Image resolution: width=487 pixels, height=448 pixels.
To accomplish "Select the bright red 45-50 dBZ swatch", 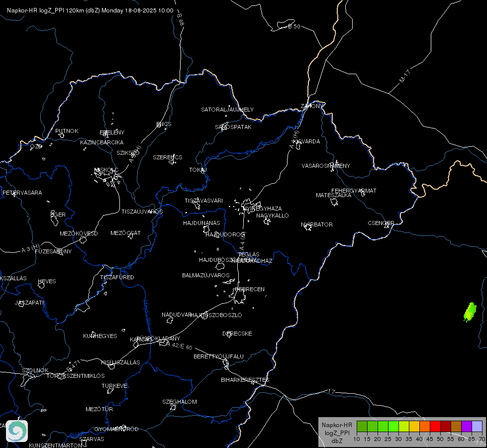I will [435, 426].
